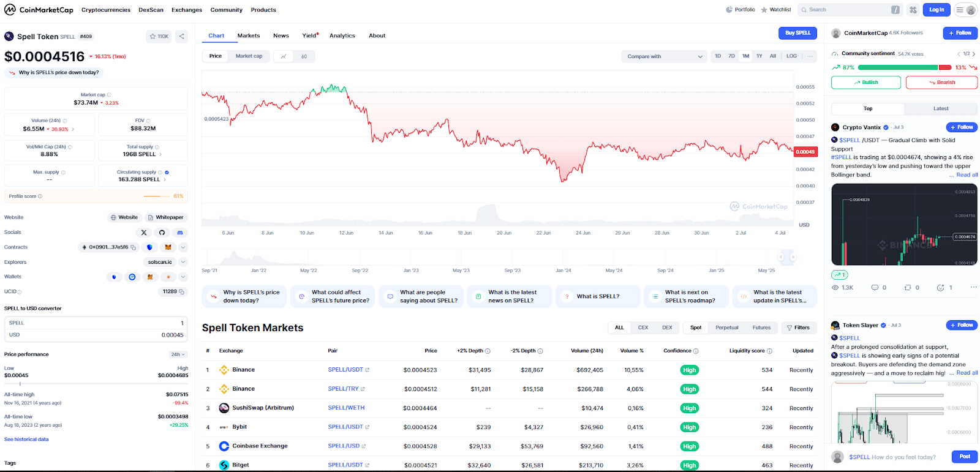Expand more wallets chevron

183,277
